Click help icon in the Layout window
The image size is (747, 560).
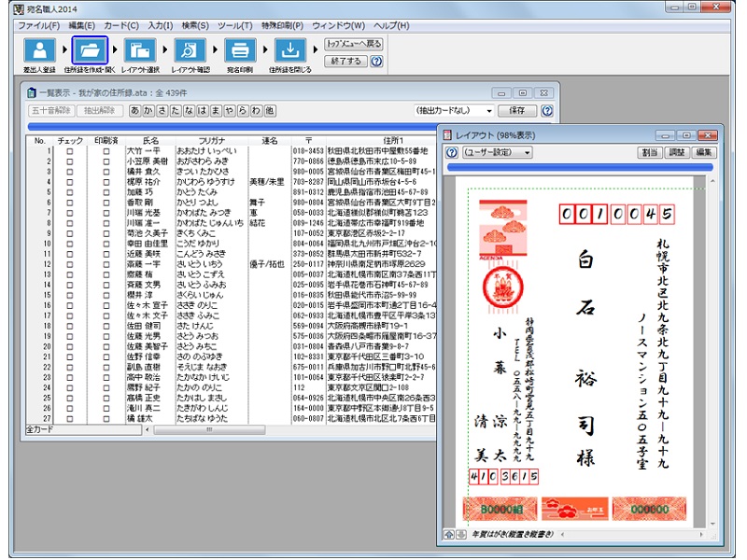pyautogui.click(x=451, y=152)
